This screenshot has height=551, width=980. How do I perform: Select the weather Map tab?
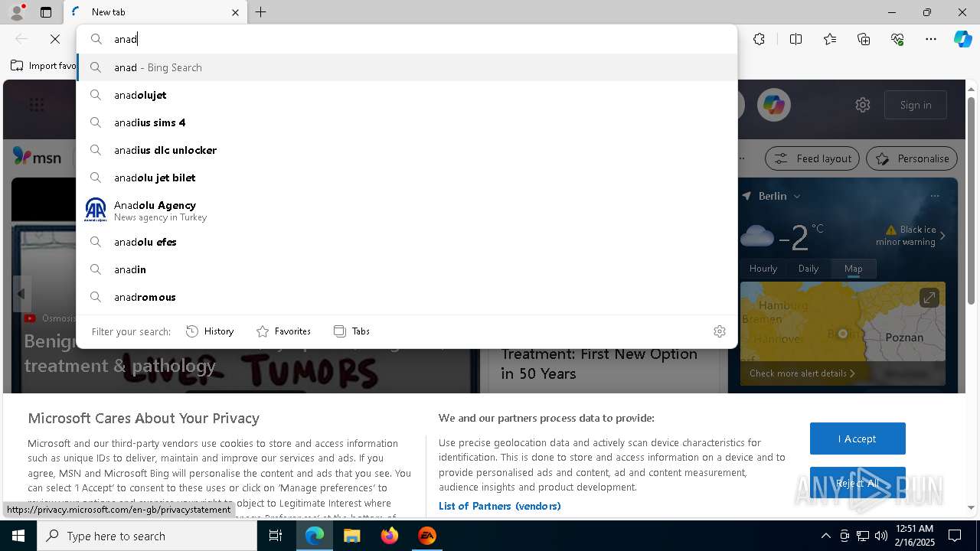(854, 269)
